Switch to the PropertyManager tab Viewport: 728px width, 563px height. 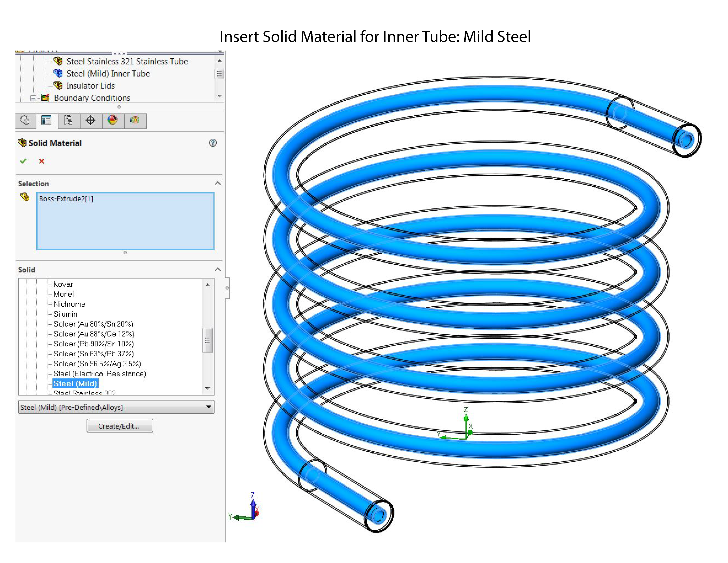tap(46, 120)
